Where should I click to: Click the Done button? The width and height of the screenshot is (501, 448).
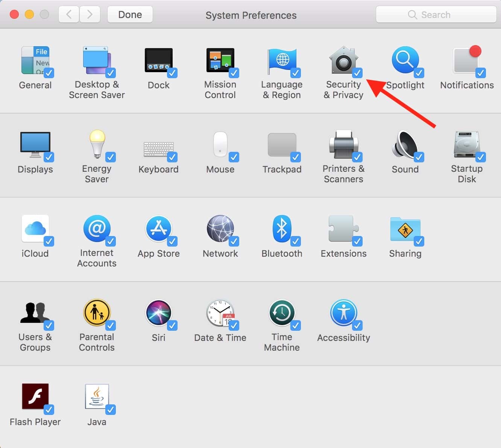point(130,15)
